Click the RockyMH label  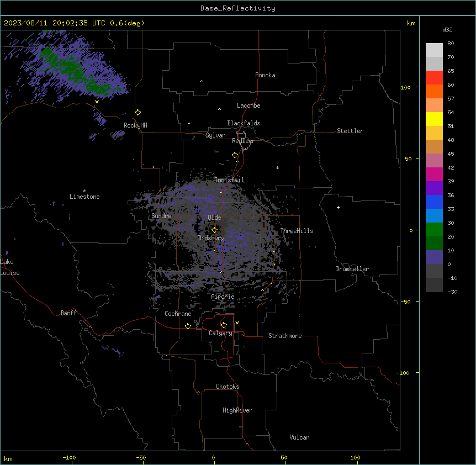pos(135,125)
